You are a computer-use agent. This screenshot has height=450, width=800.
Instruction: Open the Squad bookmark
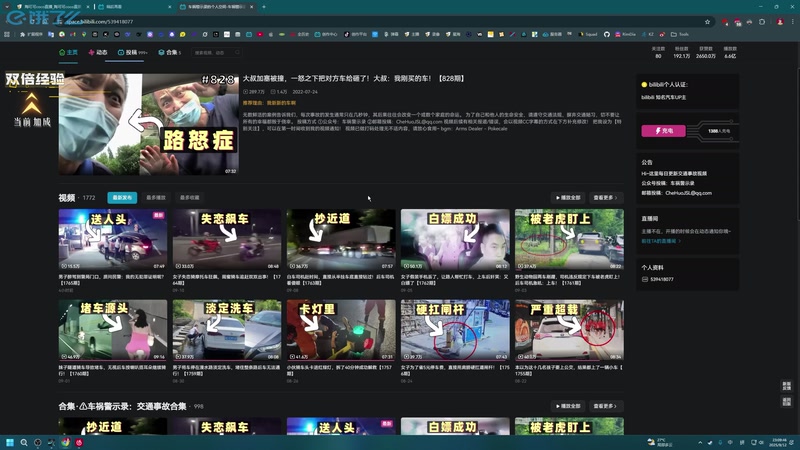588,35
